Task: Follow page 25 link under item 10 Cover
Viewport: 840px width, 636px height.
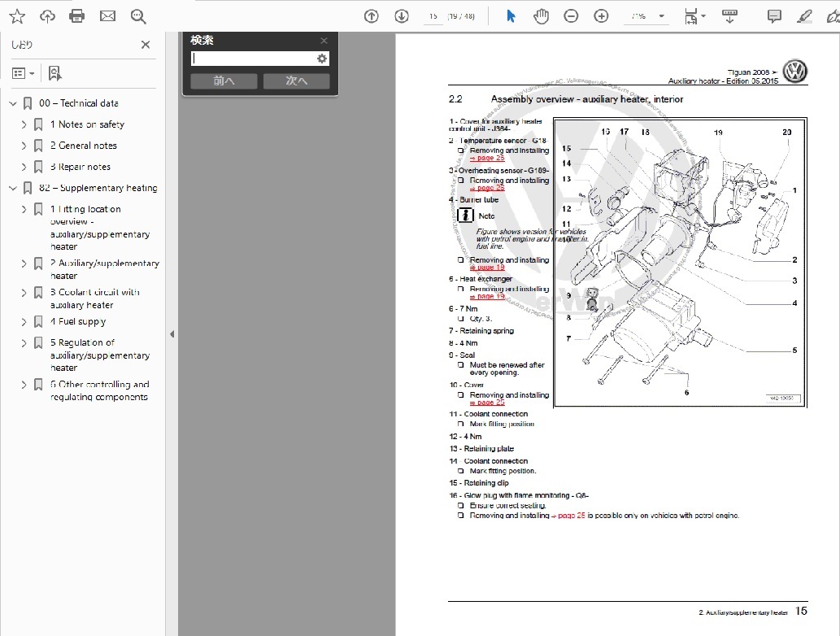Action: click(488, 403)
